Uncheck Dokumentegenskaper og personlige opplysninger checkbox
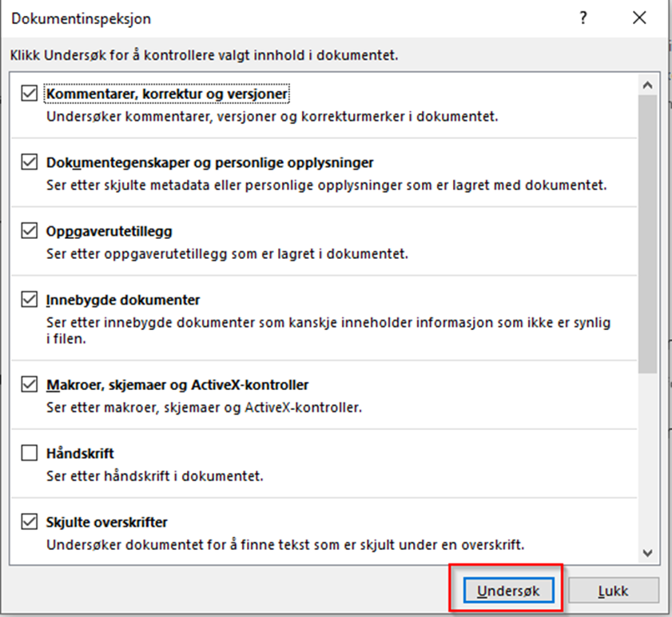The height and width of the screenshot is (617, 672). 30,162
